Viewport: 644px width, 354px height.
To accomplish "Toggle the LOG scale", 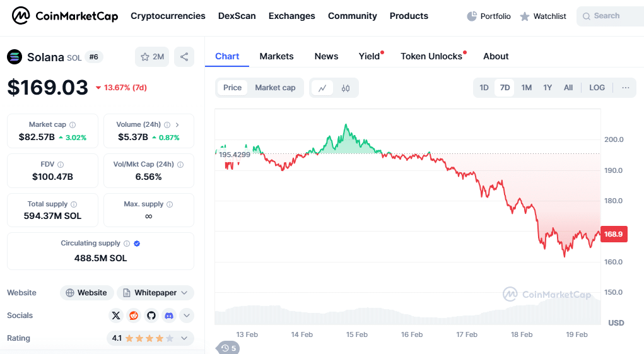I will [597, 88].
